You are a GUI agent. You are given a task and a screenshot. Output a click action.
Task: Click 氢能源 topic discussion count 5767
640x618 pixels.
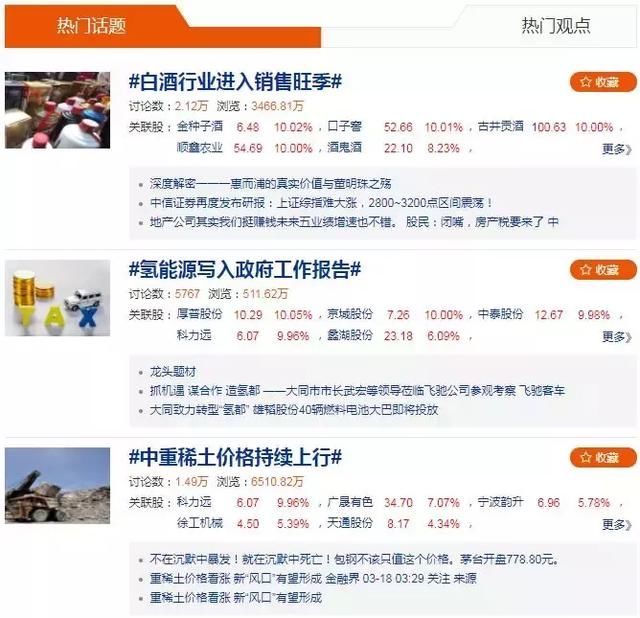[x=187, y=294]
